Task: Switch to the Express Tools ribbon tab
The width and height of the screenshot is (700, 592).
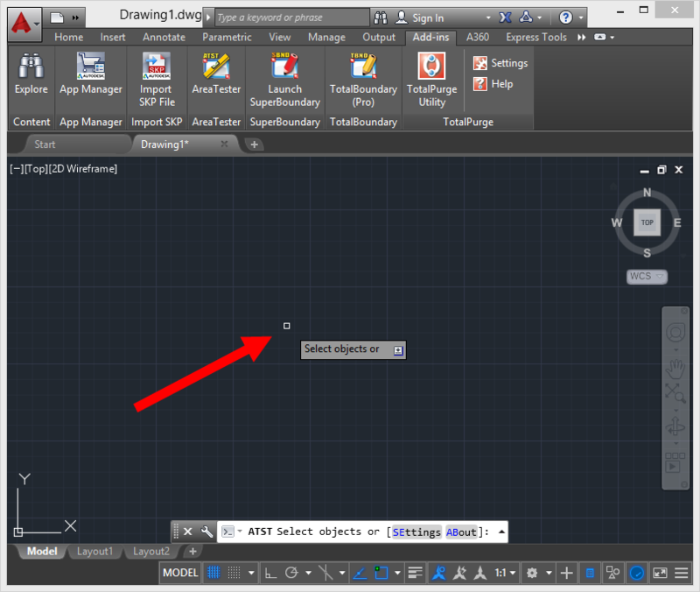Action: pyautogui.click(x=536, y=38)
